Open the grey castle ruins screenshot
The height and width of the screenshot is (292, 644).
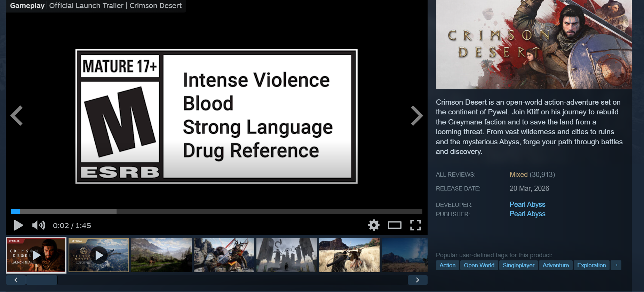[287, 255]
